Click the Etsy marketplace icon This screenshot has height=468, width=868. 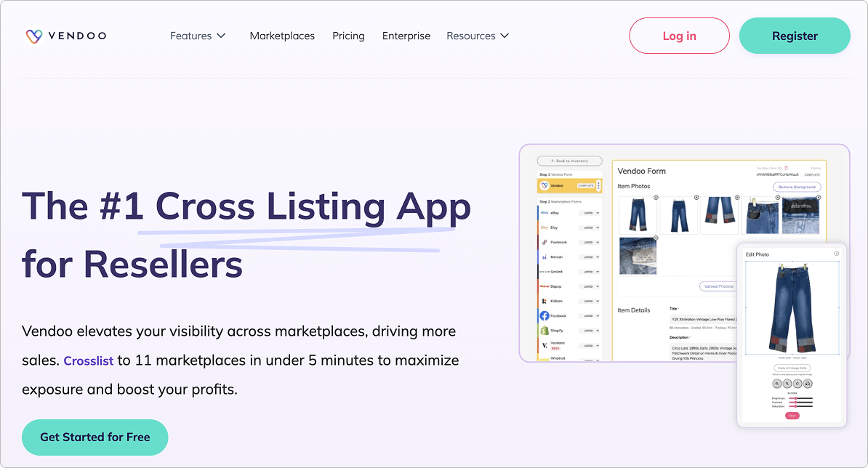click(544, 227)
